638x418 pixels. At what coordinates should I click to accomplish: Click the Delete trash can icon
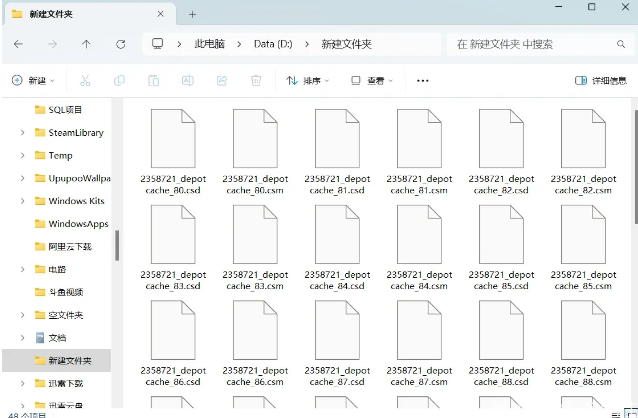[256, 81]
